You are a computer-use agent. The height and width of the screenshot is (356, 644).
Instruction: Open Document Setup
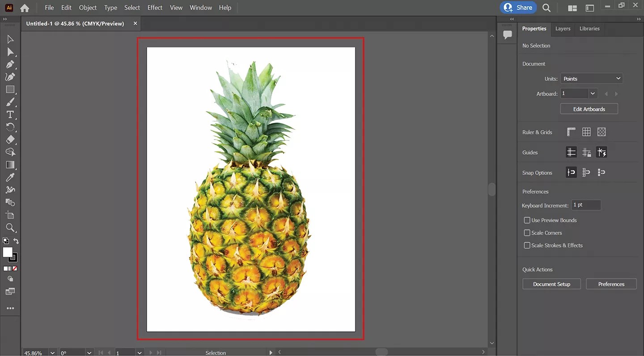[x=551, y=284]
